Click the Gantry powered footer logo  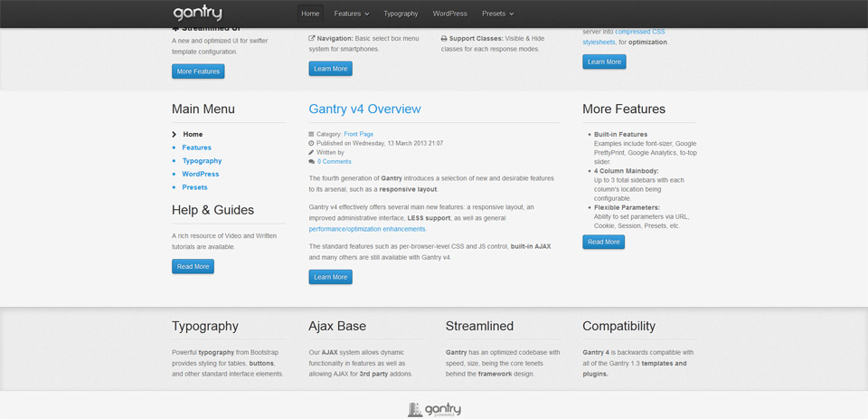click(x=434, y=410)
